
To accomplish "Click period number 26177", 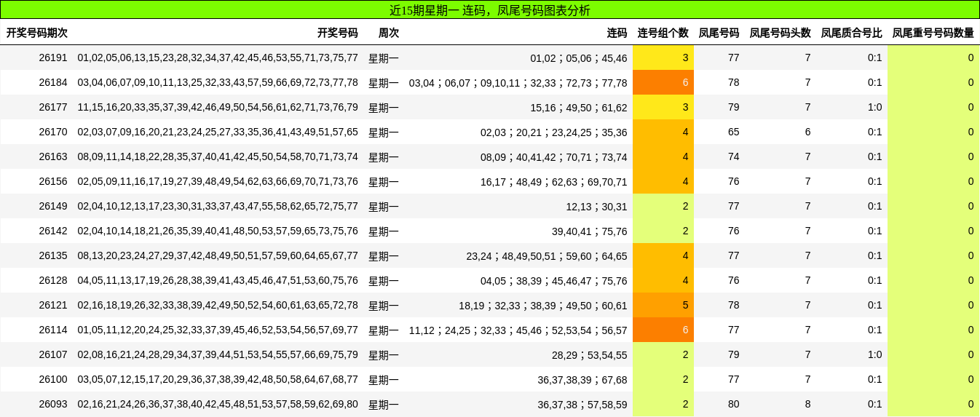I will [x=53, y=107].
